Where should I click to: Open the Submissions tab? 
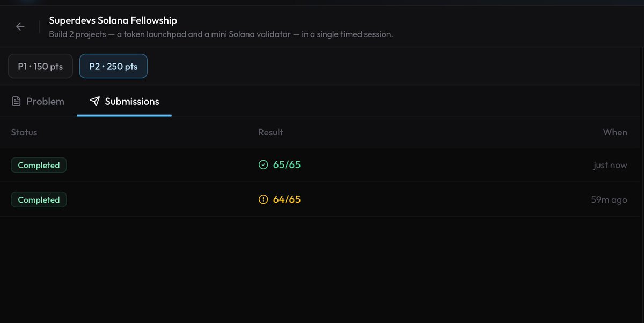click(125, 101)
